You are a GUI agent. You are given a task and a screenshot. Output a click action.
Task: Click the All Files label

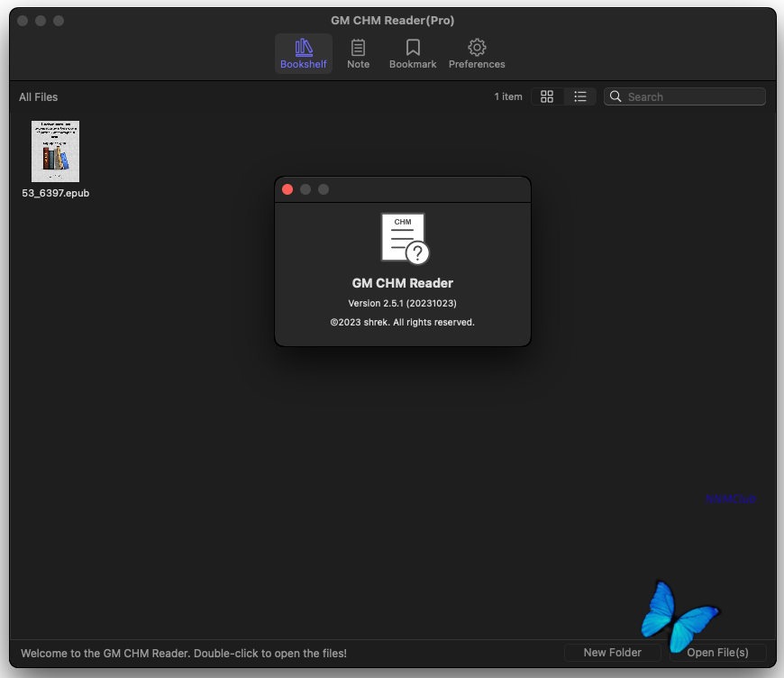pyautogui.click(x=39, y=97)
